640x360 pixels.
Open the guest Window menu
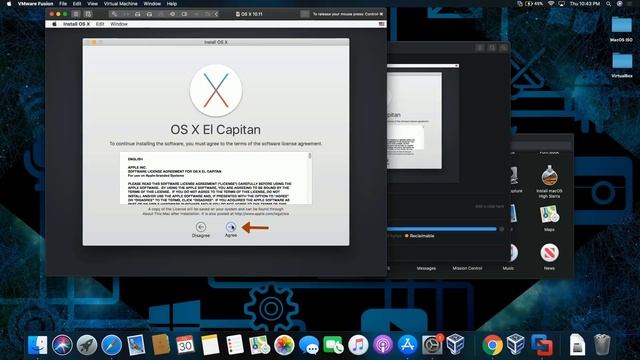pos(119,24)
